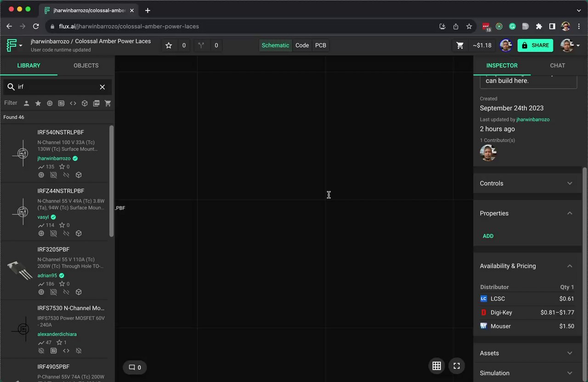Open the CHAT tab
This screenshot has height=382, width=588.
(558, 66)
